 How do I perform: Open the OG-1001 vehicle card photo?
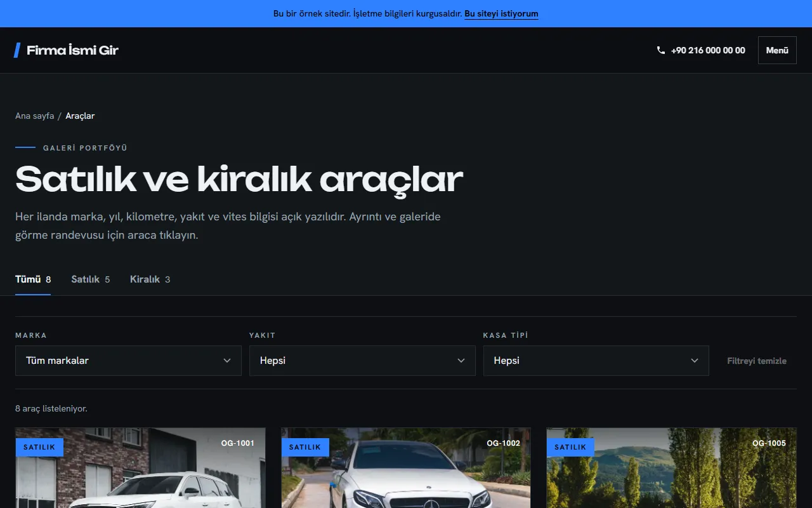click(140, 468)
